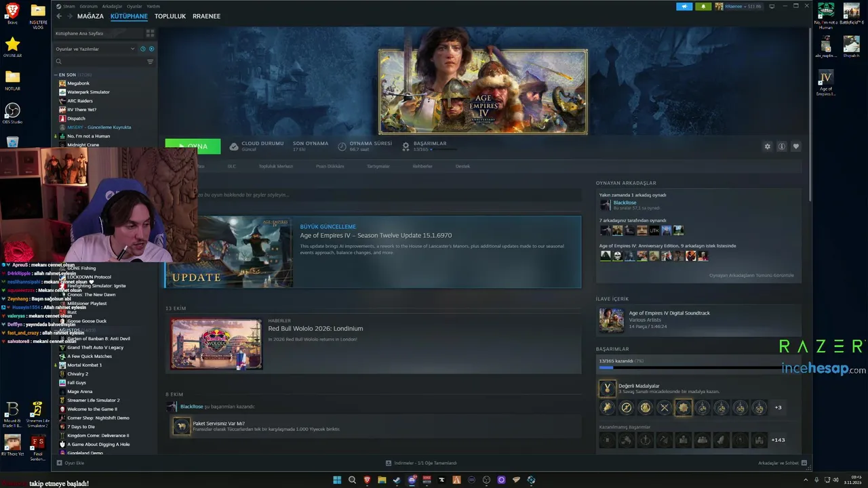The height and width of the screenshot is (488, 868).
Task: Go forward with the right arrow
Action: 69,16
